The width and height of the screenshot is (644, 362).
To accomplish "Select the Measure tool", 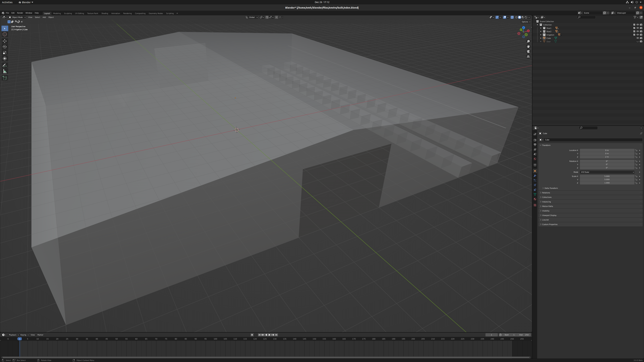I will pos(5,71).
